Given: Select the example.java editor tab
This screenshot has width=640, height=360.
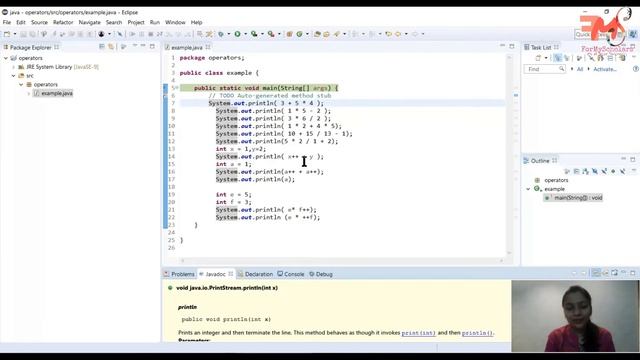Looking at the screenshot, I should 187,47.
